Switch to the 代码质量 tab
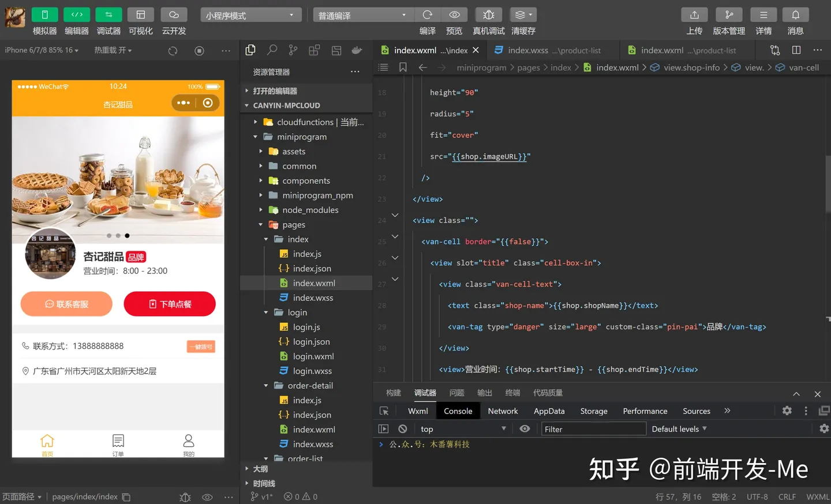 tap(548, 393)
